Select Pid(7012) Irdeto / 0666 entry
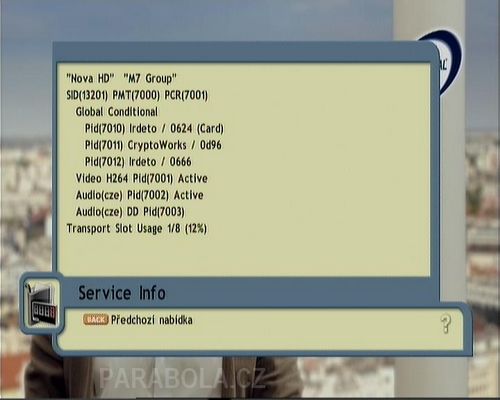Image resolution: width=500 pixels, height=400 pixels. pyautogui.click(x=138, y=162)
